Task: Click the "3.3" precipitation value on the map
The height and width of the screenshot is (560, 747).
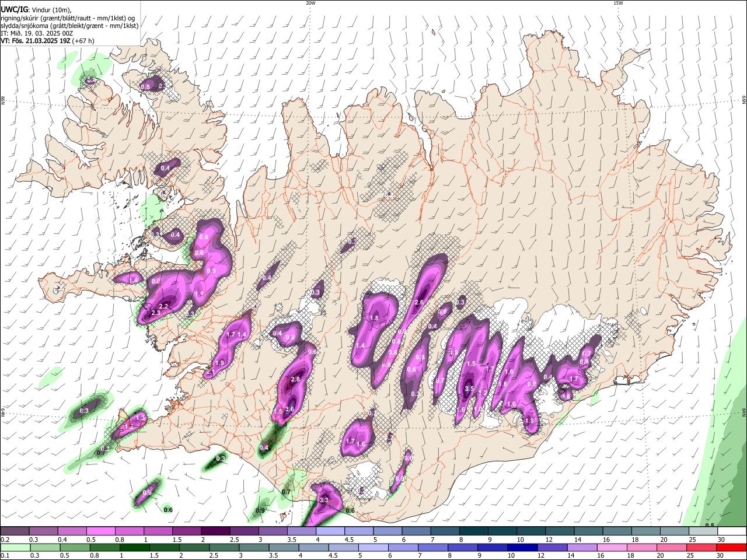Action: click(324, 501)
